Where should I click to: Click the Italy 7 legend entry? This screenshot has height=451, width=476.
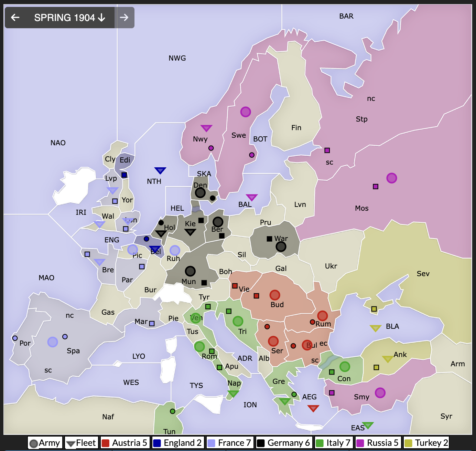[333, 443]
